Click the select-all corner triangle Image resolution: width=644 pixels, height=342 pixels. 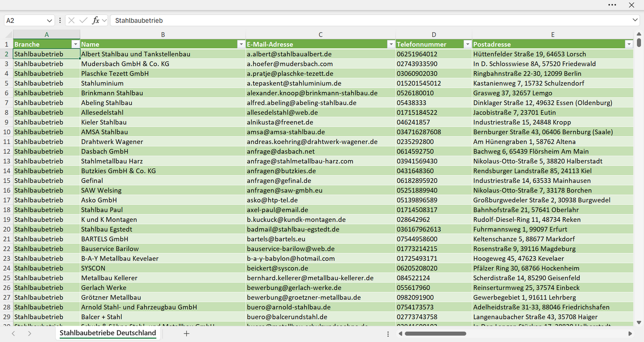coord(9,35)
